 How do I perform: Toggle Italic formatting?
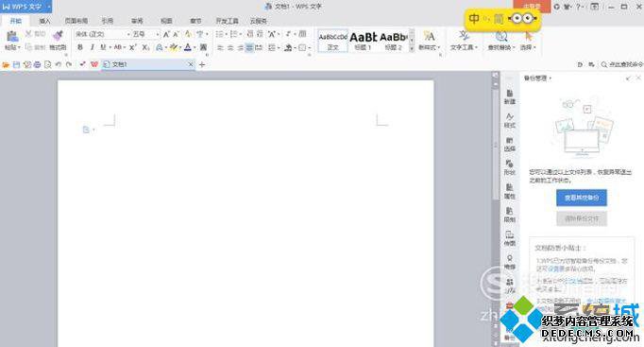click(x=92, y=47)
